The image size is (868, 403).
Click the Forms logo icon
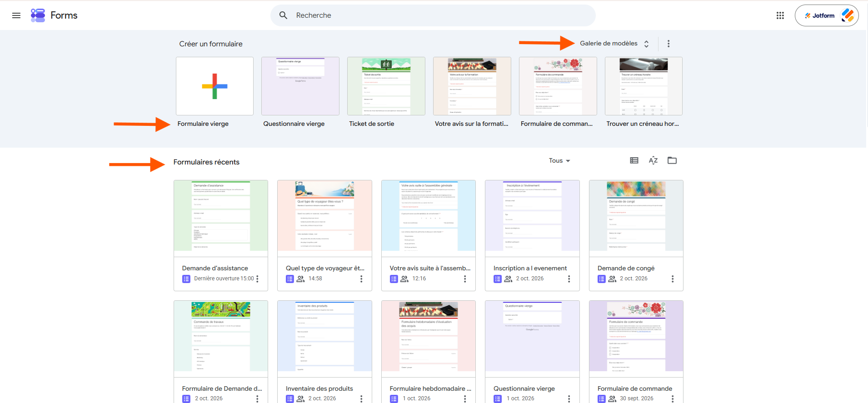pyautogui.click(x=38, y=15)
